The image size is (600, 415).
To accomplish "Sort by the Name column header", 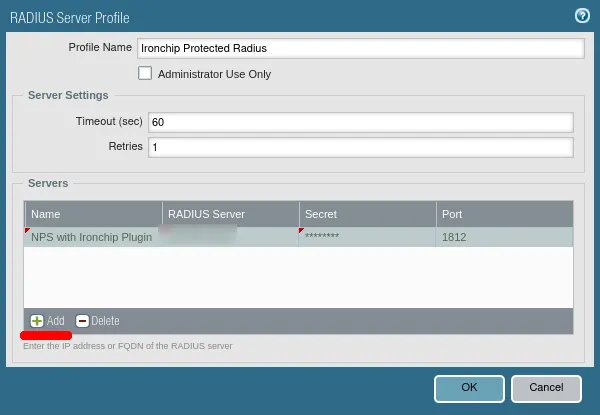I will [x=94, y=214].
